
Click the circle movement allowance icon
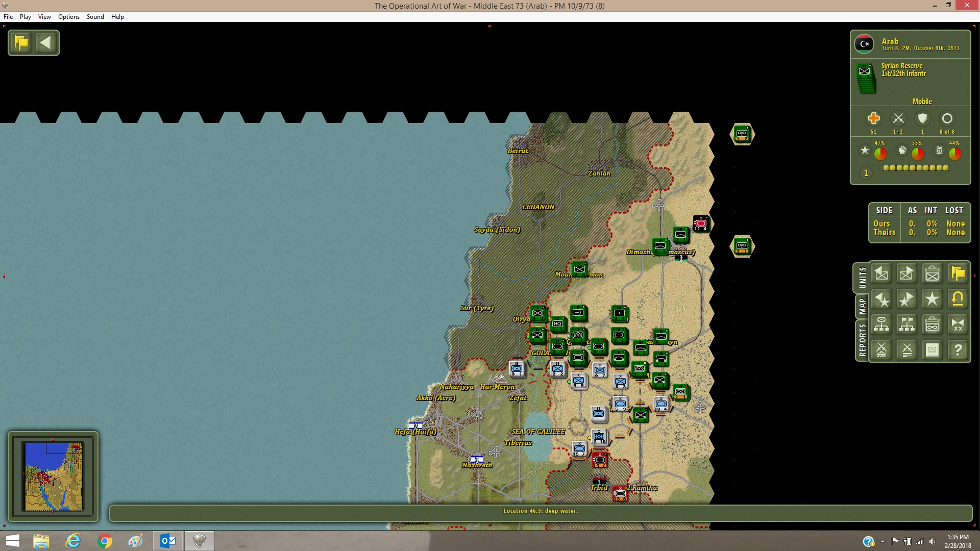[947, 118]
